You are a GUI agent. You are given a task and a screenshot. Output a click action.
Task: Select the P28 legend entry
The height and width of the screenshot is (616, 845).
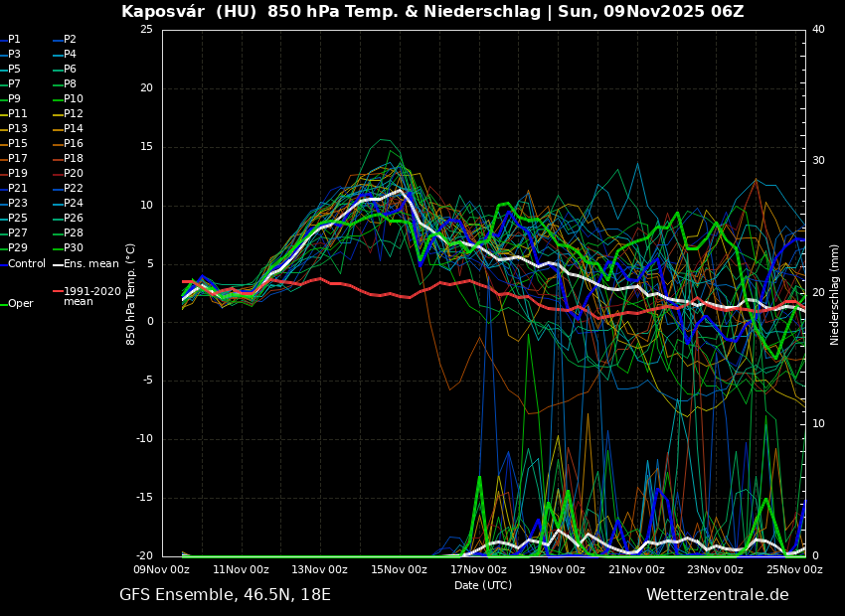click(73, 233)
